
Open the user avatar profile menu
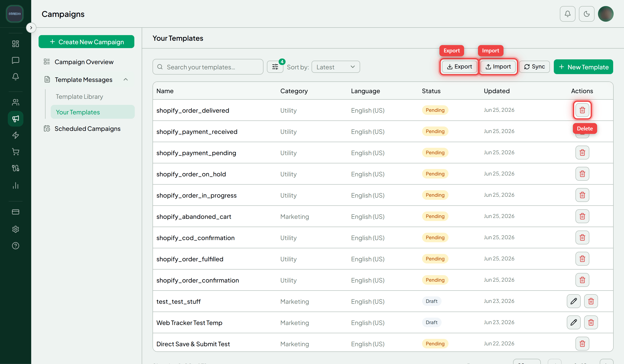tap(606, 14)
